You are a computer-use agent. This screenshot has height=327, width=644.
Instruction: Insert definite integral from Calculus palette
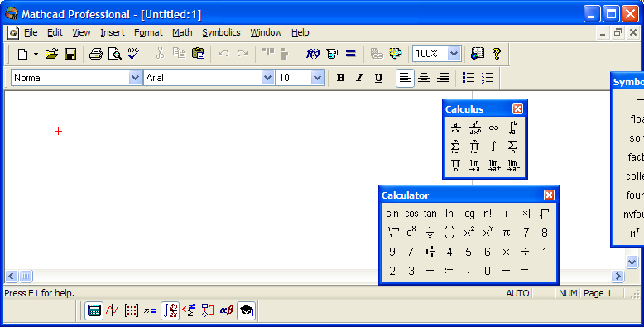[512, 127]
